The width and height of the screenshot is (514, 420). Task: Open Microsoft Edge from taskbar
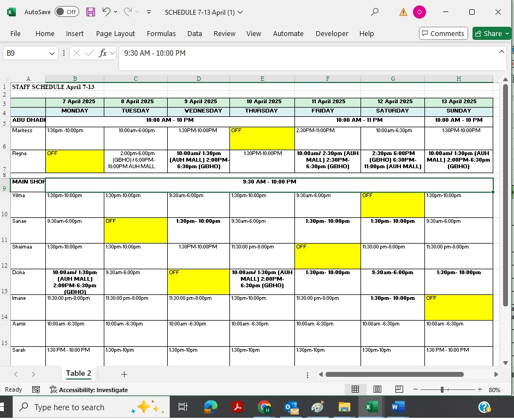pyautogui.click(x=210, y=407)
